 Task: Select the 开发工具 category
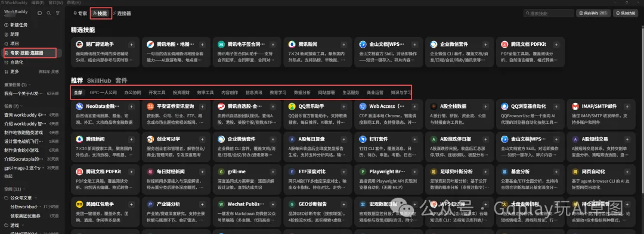click(x=157, y=93)
